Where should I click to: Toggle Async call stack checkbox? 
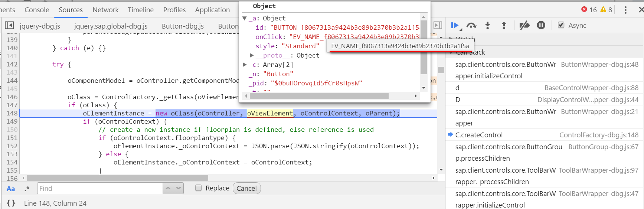pyautogui.click(x=561, y=25)
